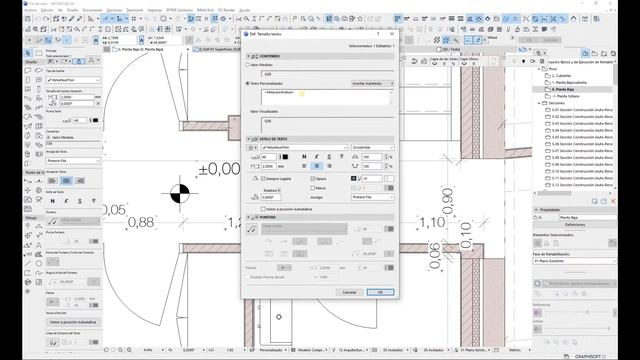
Task: Open the Layout Book icon in the navigator
Action: [604, 53]
